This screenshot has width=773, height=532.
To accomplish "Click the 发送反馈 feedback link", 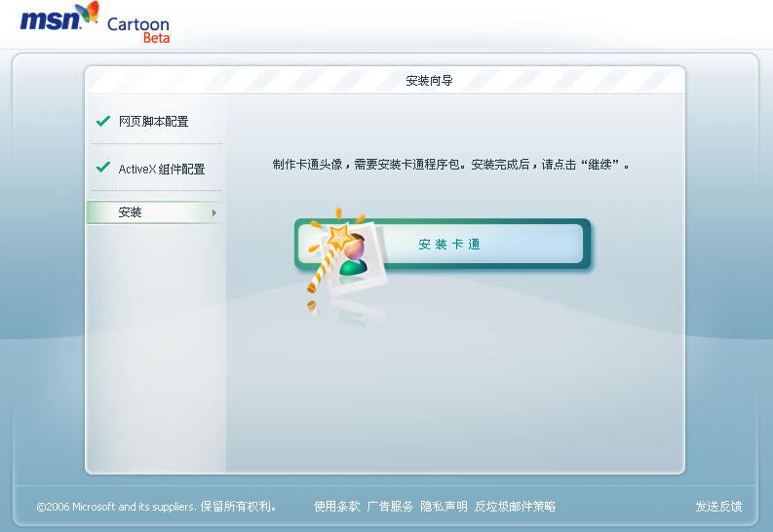I will click(x=718, y=507).
